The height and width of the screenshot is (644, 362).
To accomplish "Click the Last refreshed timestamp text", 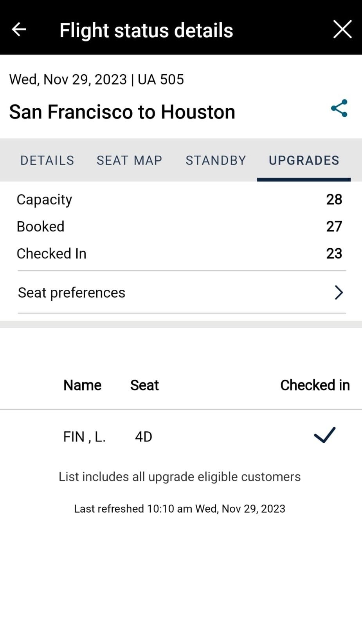I will 180,509.
